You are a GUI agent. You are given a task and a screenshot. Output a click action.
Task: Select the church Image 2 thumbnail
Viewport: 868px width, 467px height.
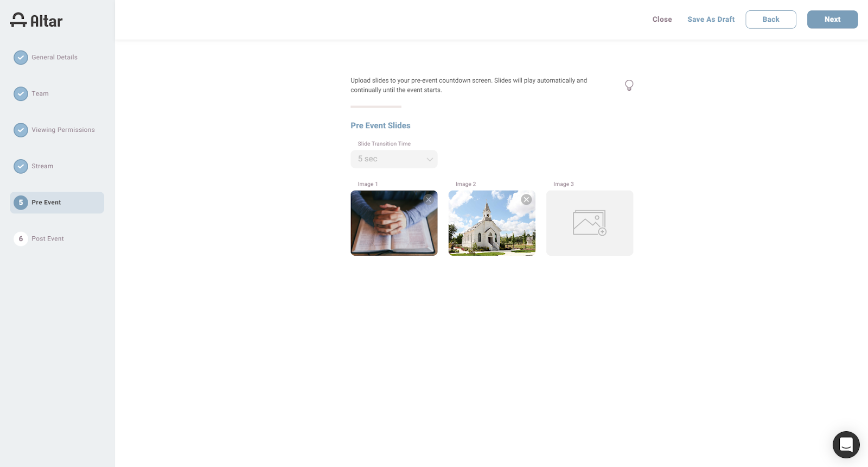(x=492, y=223)
